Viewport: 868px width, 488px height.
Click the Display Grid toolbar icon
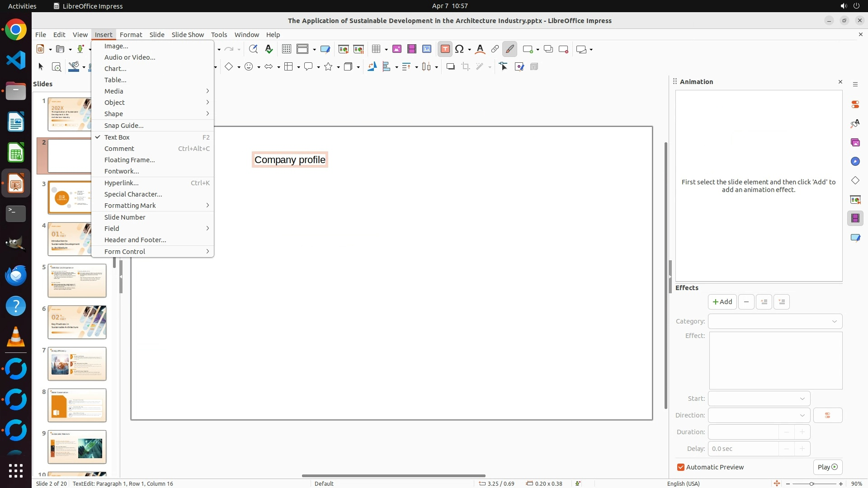pyautogui.click(x=286, y=49)
